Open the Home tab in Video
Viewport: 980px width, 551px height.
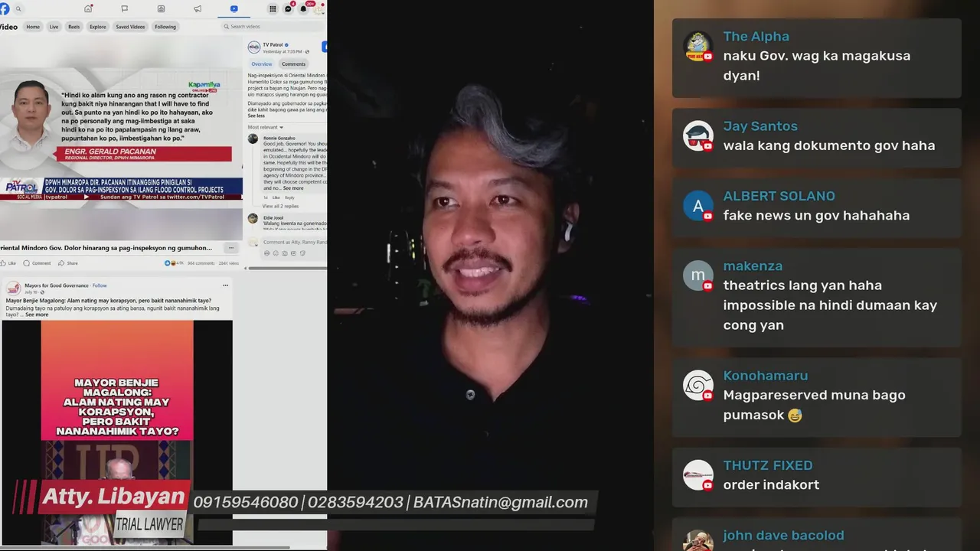click(33, 27)
